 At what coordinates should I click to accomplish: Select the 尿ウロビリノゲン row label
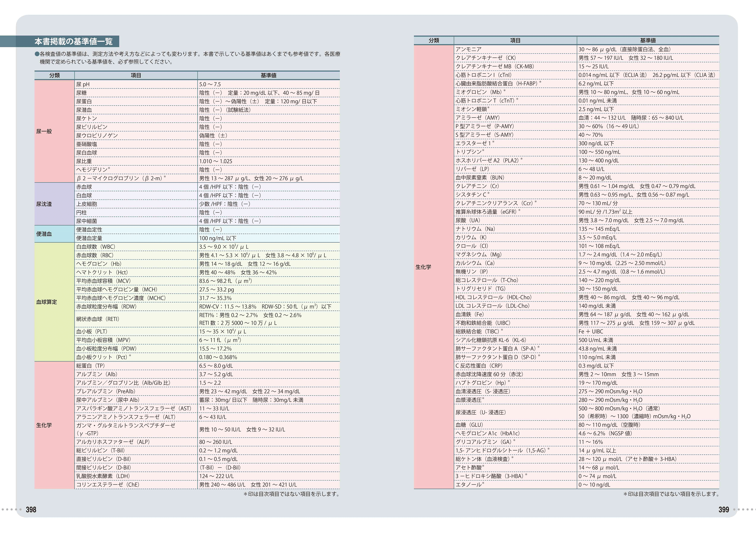[x=97, y=135]
